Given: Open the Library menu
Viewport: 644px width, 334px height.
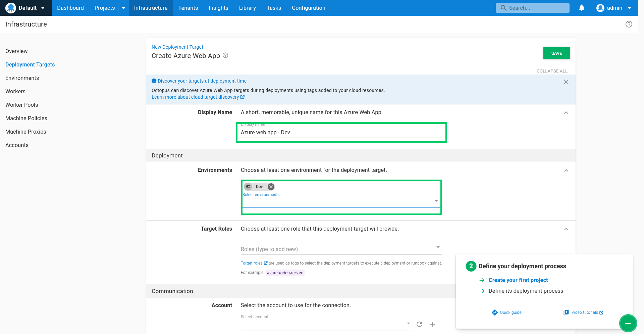Looking at the screenshot, I should pyautogui.click(x=248, y=8).
